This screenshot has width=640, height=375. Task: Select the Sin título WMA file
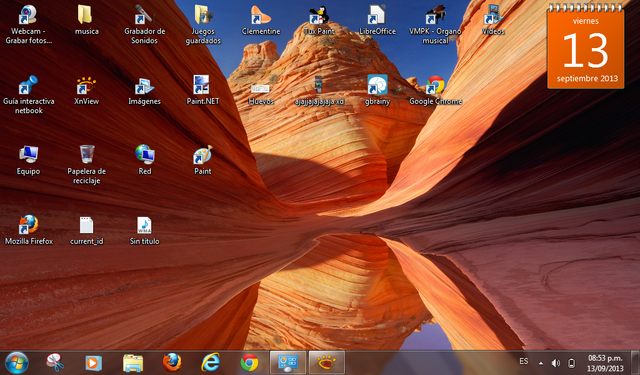click(144, 230)
